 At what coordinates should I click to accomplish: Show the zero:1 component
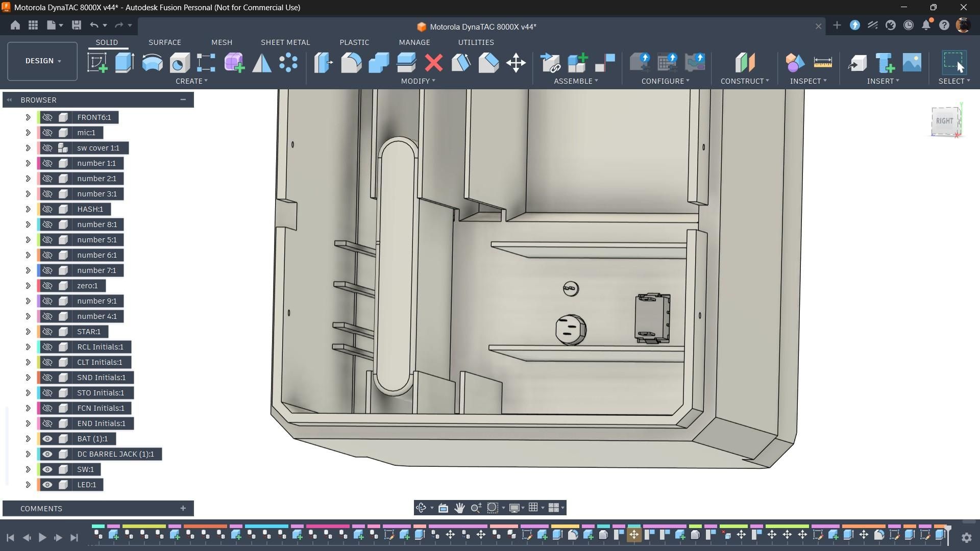47,286
